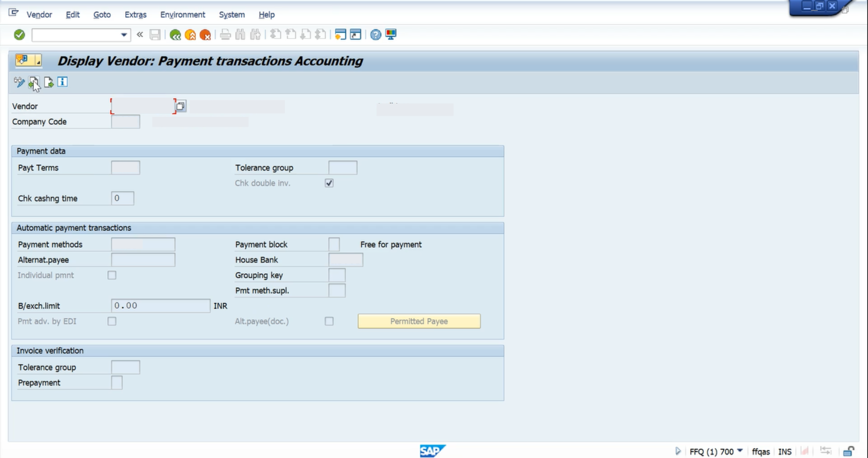Click the Display/Change glasses icon
The height and width of the screenshot is (458, 868).
pos(19,82)
